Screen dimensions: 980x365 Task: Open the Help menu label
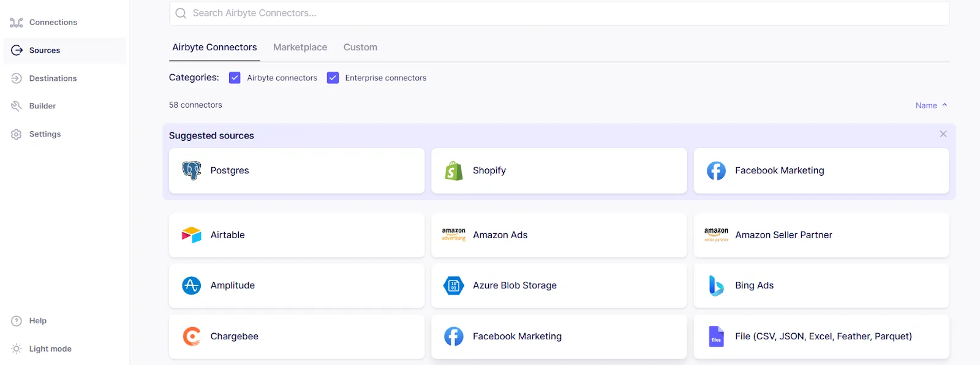click(38, 321)
